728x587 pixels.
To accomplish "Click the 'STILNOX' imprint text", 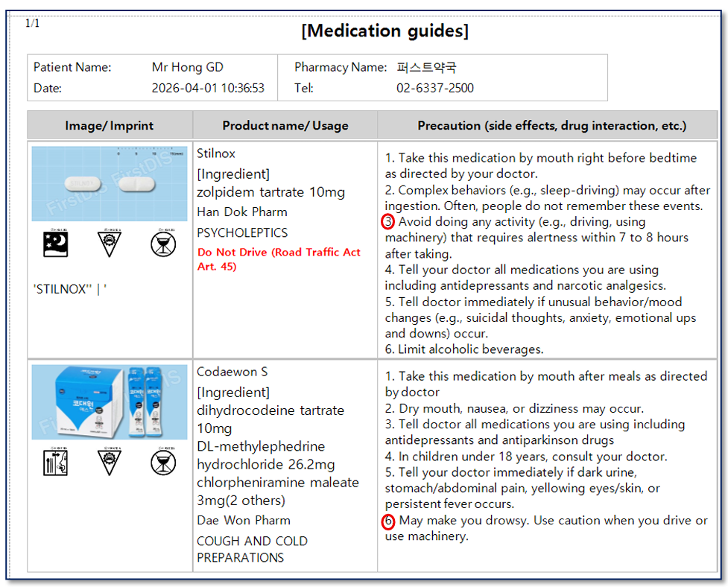I will (70, 289).
